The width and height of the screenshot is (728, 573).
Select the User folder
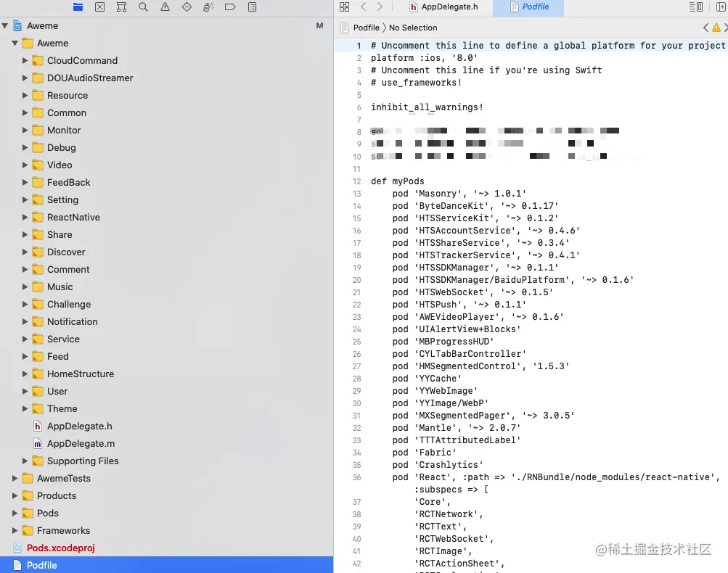[57, 391]
